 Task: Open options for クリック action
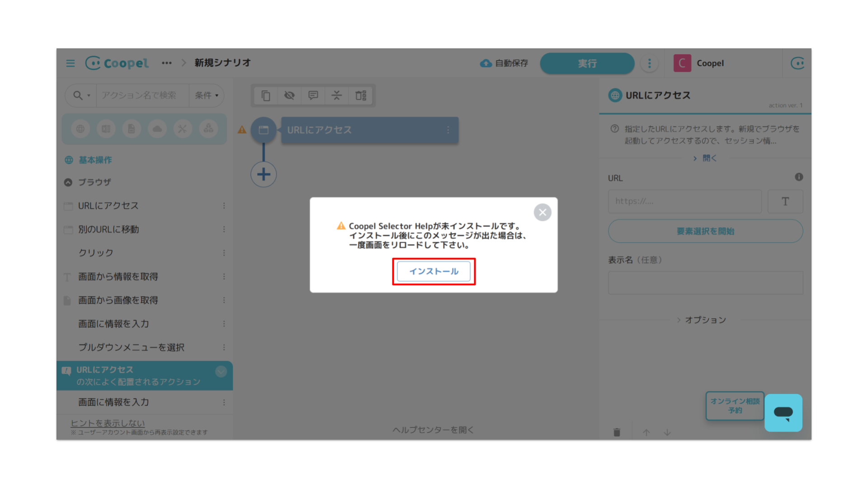(x=224, y=253)
